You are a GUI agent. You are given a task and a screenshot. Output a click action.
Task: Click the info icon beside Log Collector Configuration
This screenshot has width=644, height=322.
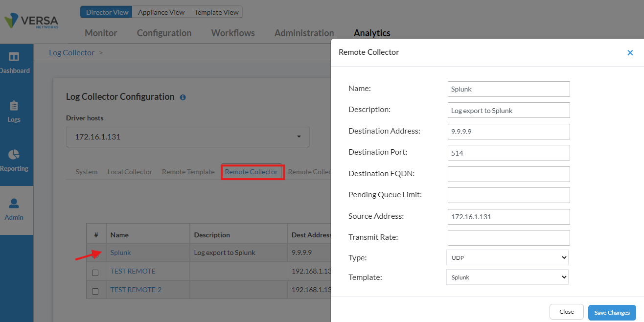coord(183,97)
